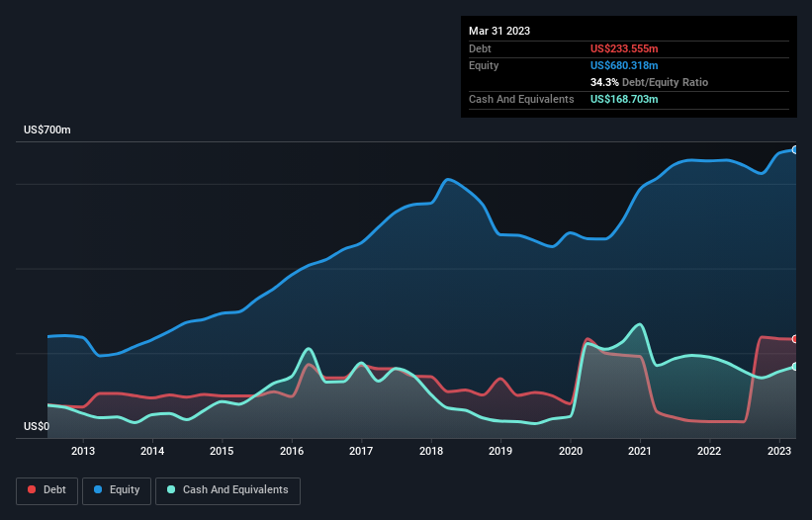Click the 2022 x-axis label
This screenshot has width=812, height=520.
coord(709,451)
